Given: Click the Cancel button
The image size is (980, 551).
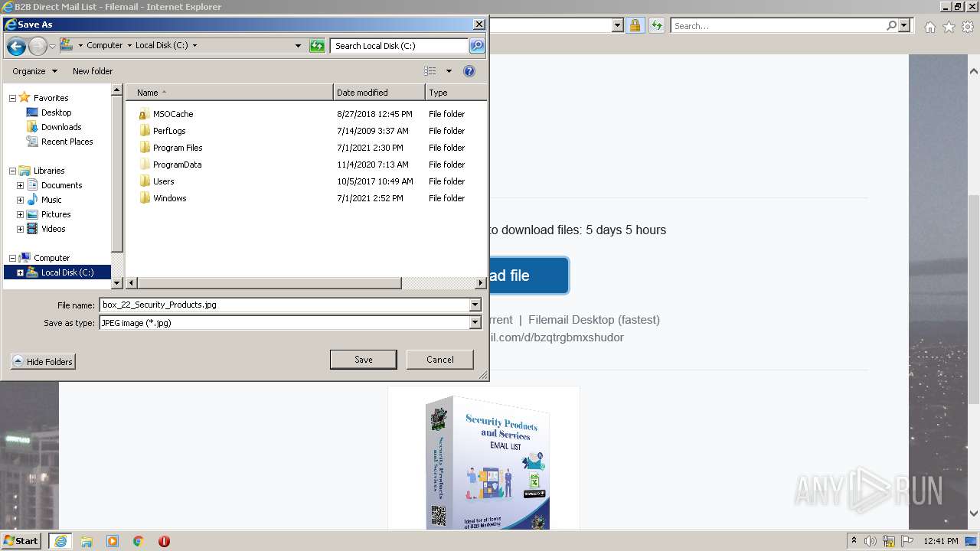Looking at the screenshot, I should [440, 360].
